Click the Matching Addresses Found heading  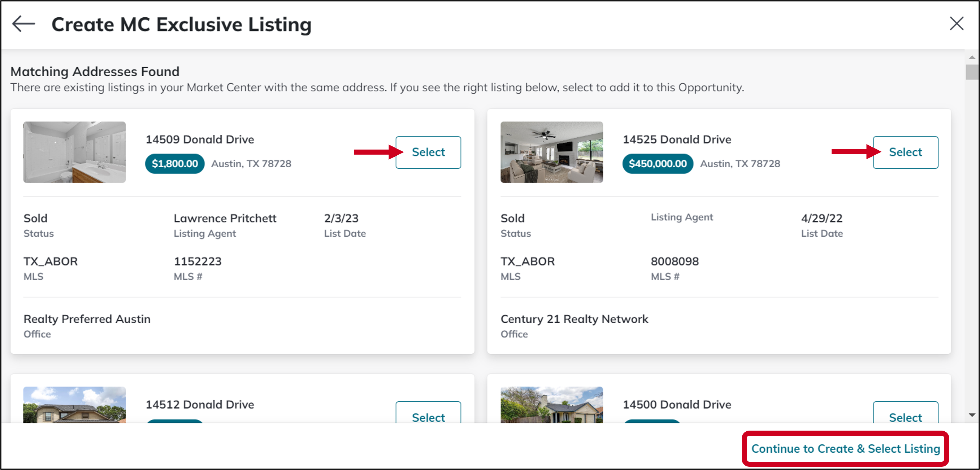pyautogui.click(x=95, y=72)
